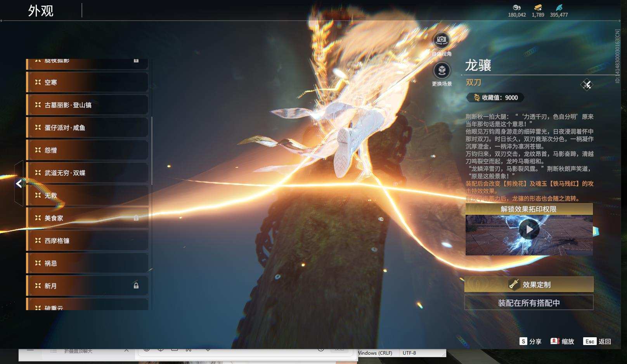The width and height of the screenshot is (627, 364).
Task: Select the 古墓丽影·登山镐 skin entry
Action: tap(87, 105)
